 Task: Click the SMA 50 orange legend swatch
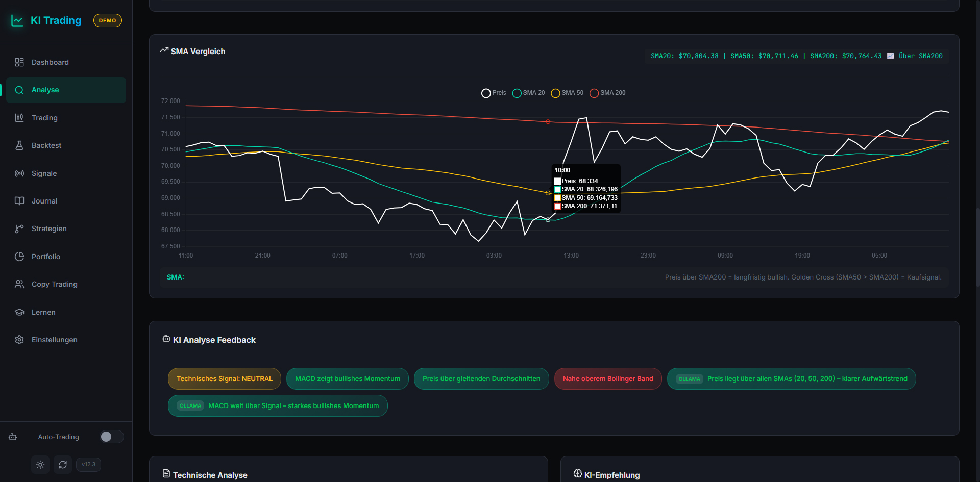[555, 93]
